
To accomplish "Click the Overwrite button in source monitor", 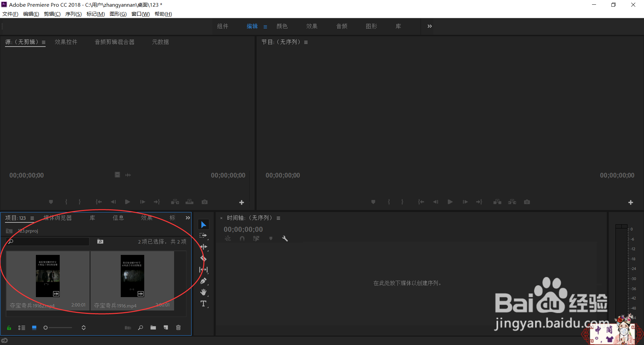I will point(190,202).
